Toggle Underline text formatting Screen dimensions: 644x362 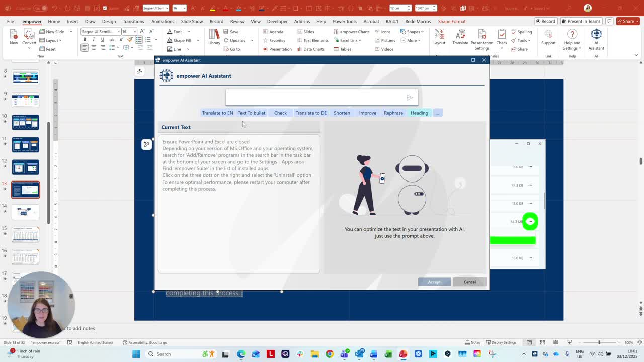[103, 40]
